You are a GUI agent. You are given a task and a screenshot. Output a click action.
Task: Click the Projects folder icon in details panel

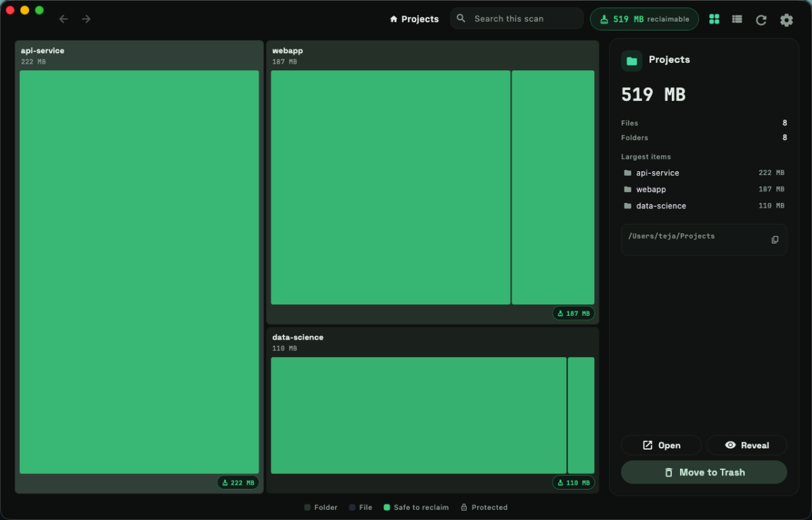(x=632, y=60)
